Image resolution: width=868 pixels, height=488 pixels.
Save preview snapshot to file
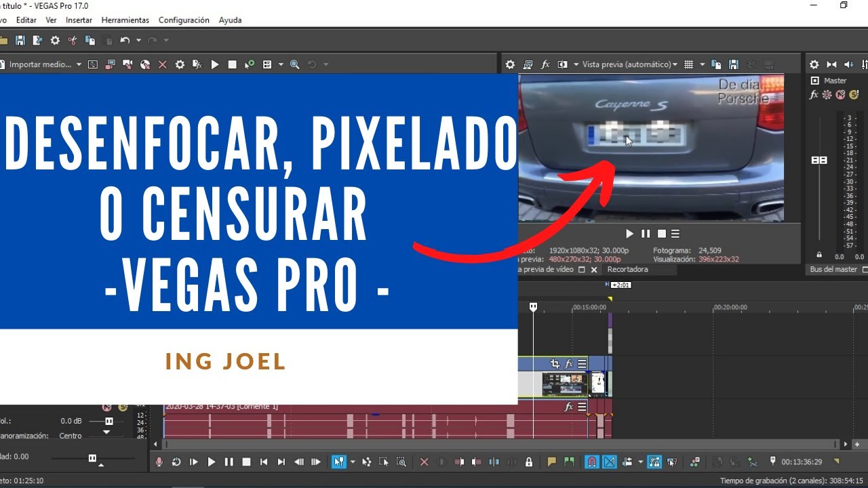pos(733,64)
